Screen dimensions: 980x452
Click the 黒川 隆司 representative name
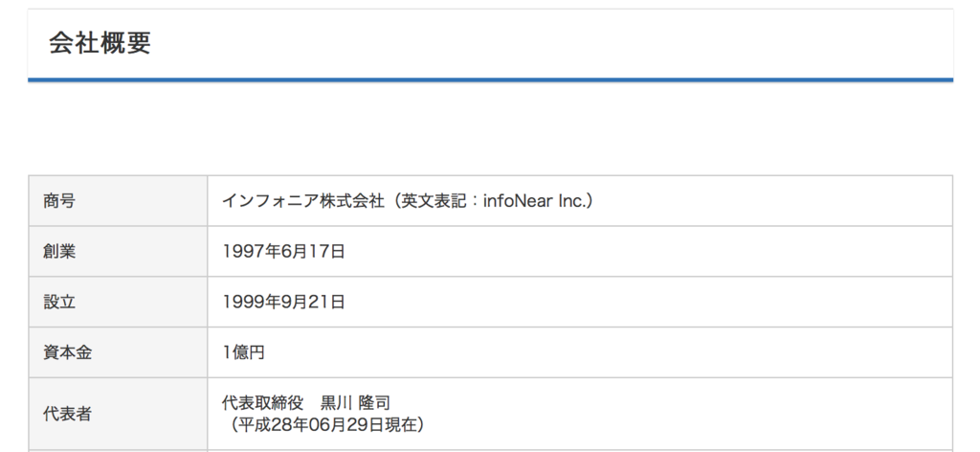[355, 403]
